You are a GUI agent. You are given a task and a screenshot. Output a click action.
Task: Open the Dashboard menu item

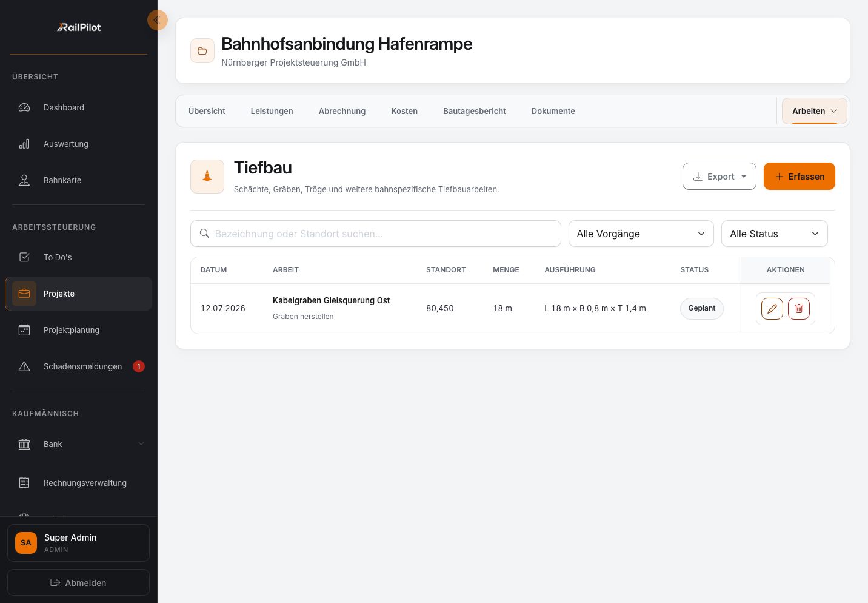pyautogui.click(x=79, y=107)
